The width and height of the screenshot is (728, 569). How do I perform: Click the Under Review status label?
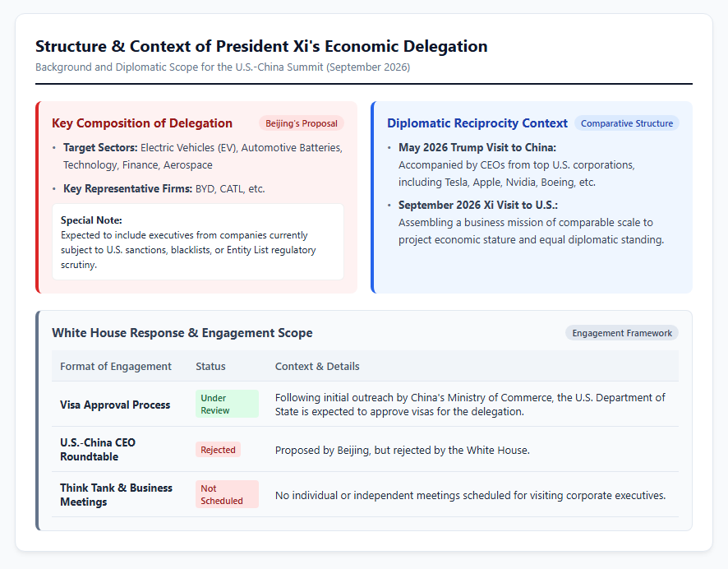point(227,404)
